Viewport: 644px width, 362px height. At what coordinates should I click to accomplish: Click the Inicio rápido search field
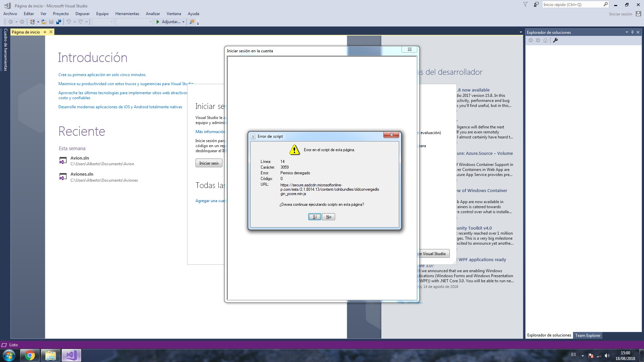(x=572, y=5)
